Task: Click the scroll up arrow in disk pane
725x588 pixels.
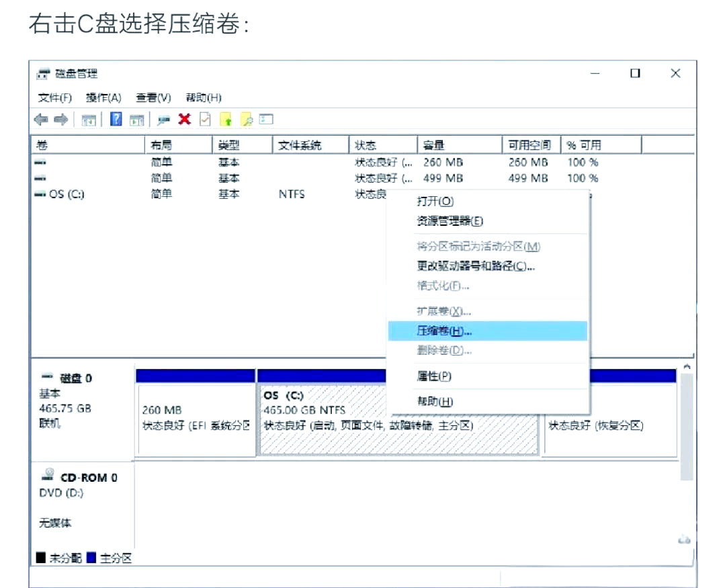Action: click(x=686, y=367)
